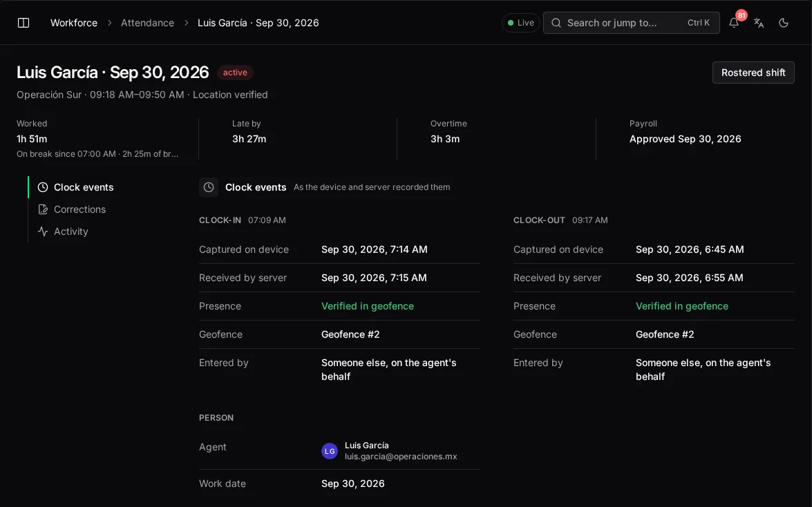
Task: Toggle the sidebar panel icon
Action: pos(23,23)
